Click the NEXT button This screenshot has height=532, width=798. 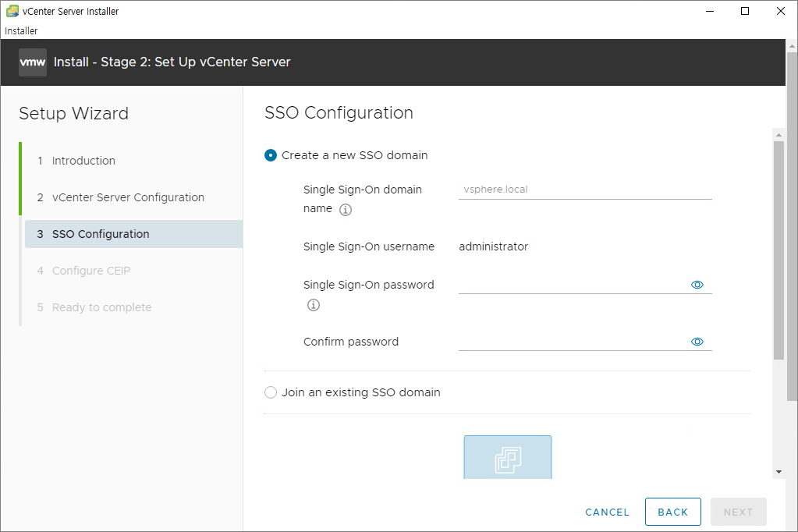tap(739, 512)
